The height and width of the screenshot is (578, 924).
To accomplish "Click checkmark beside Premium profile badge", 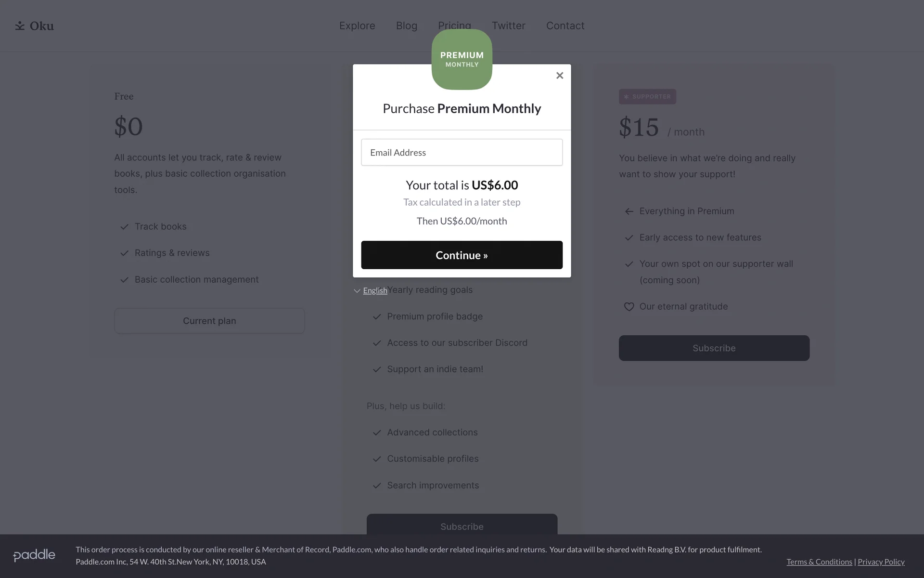I will (x=377, y=317).
